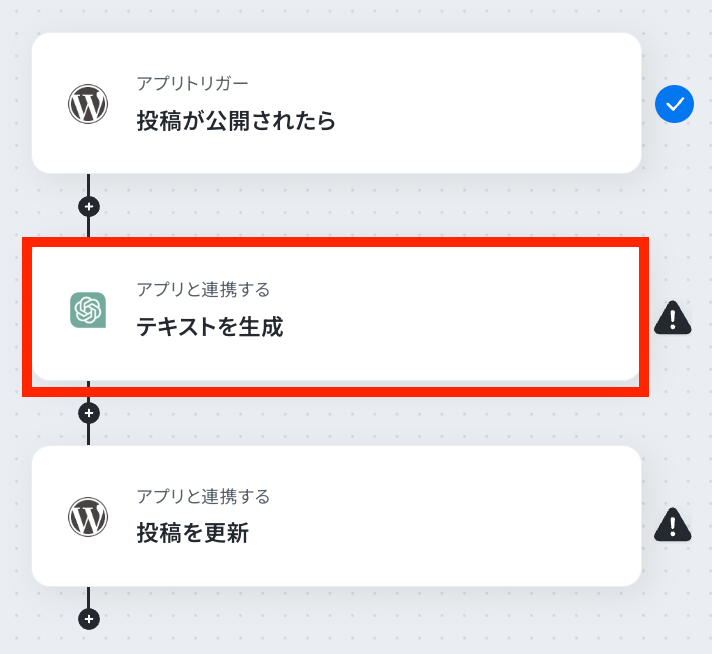Click the warning triangle beside 投稿を更新

point(672,525)
